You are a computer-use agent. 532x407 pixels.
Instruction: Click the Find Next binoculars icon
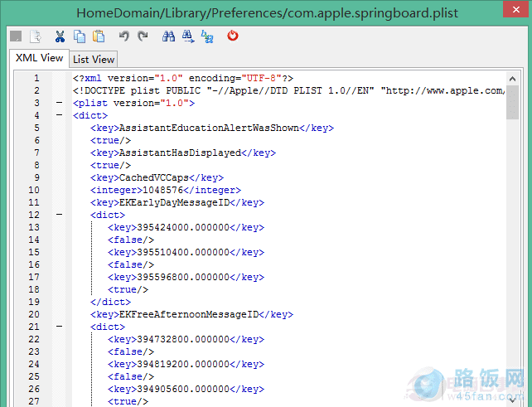[188, 36]
